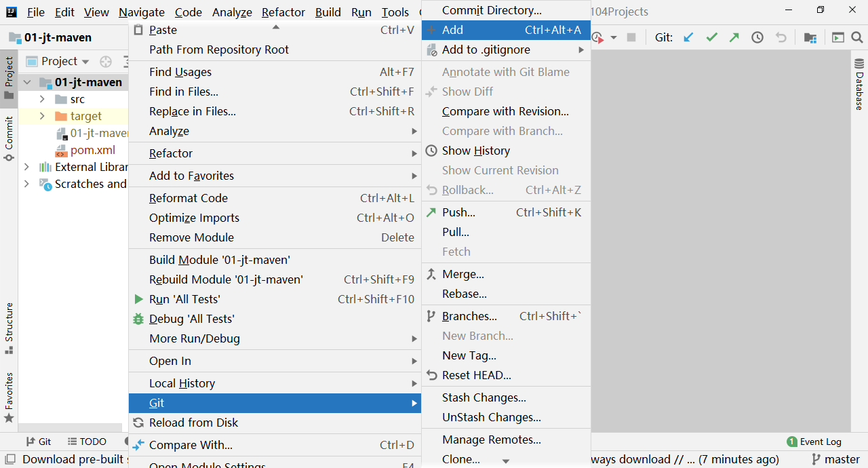
Task: Expand the target folder tree node
Action: (x=42, y=116)
